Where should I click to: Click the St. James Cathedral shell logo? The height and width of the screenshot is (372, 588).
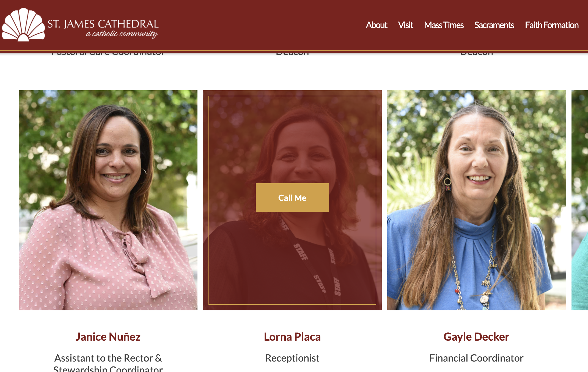coord(23,25)
